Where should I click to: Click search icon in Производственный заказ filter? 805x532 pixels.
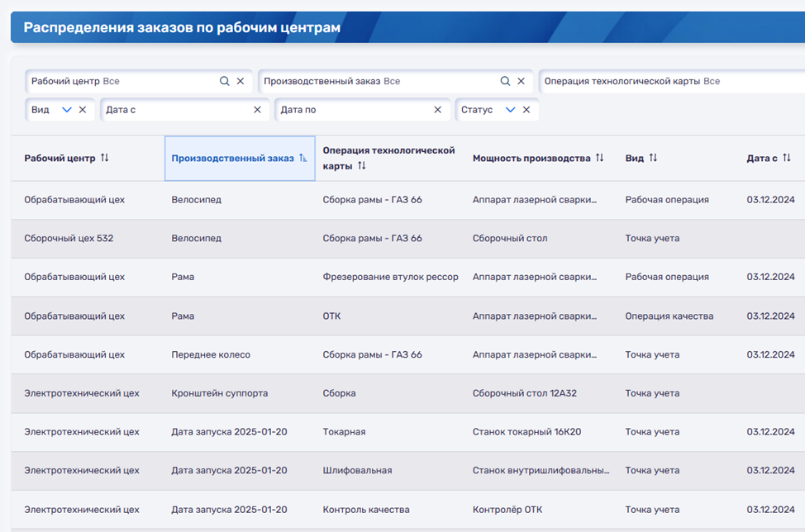[x=505, y=82]
